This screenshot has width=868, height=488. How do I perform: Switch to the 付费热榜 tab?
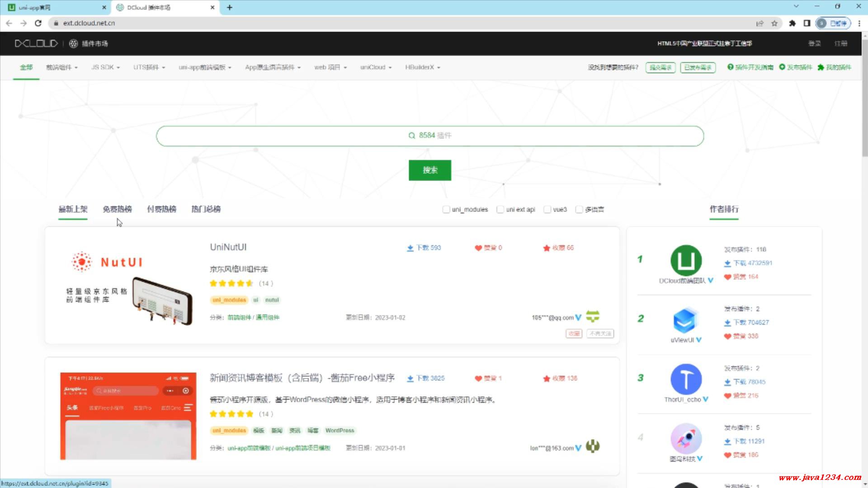point(161,209)
